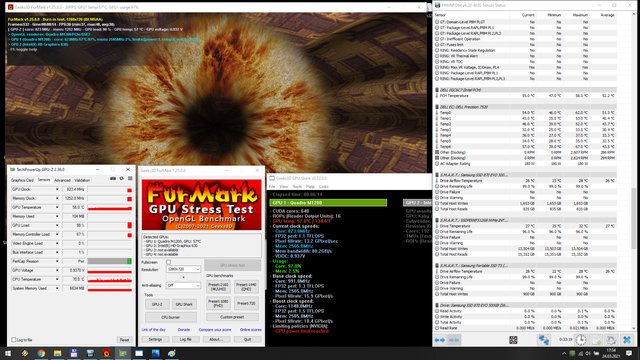This screenshot has width=640, height=360.
Task: Click the GPU-Z refresh icon
Action: pyautogui.click(x=122, y=178)
